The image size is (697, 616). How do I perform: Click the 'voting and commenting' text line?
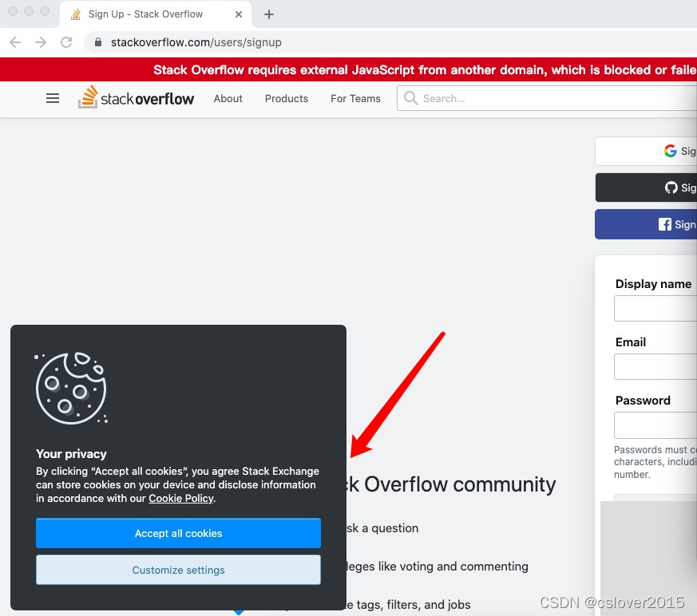tap(437, 567)
